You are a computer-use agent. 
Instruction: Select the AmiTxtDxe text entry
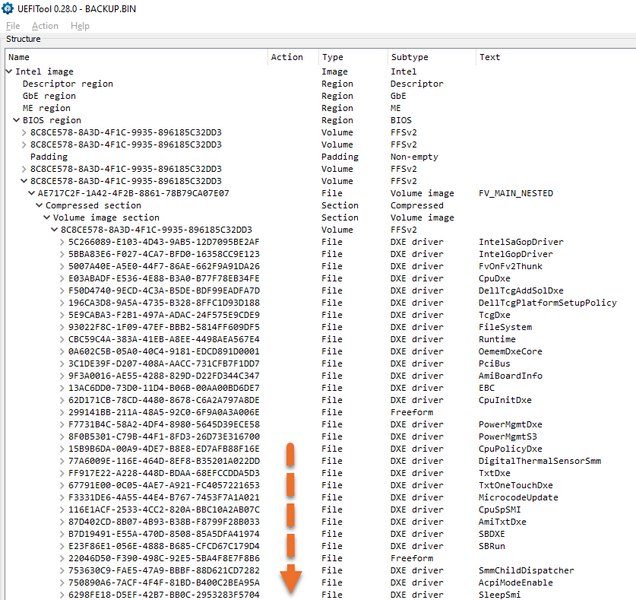[x=502, y=522]
